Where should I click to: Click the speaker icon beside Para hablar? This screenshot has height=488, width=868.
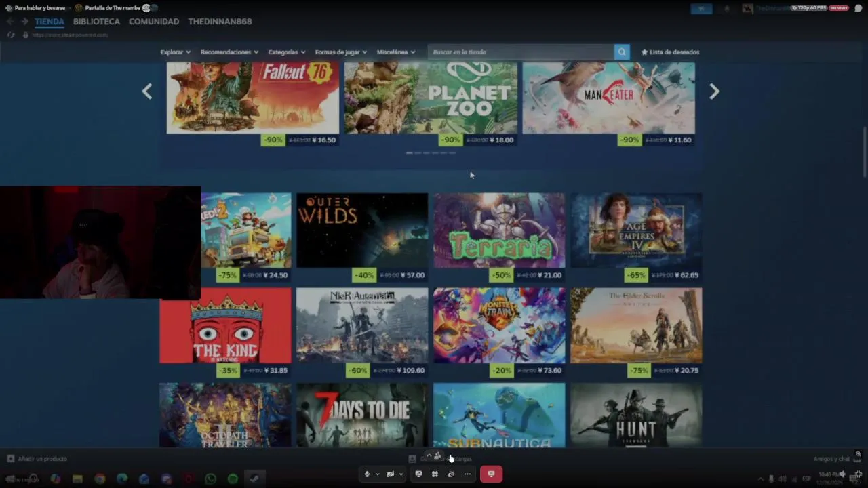(9, 8)
